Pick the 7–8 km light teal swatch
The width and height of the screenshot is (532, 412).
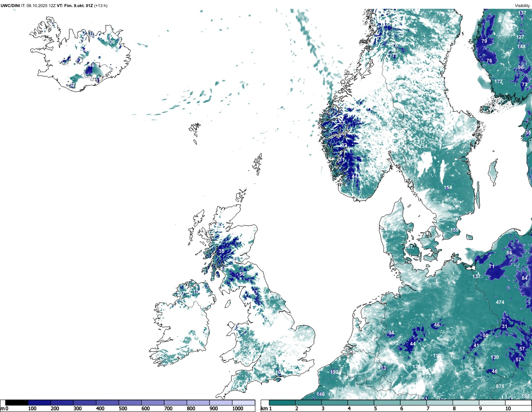coord(440,402)
